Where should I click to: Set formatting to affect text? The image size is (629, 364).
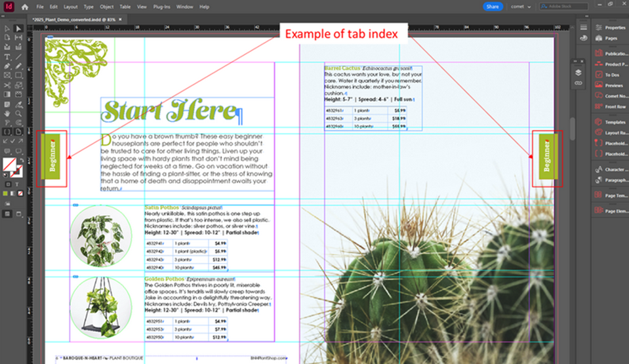(x=17, y=184)
